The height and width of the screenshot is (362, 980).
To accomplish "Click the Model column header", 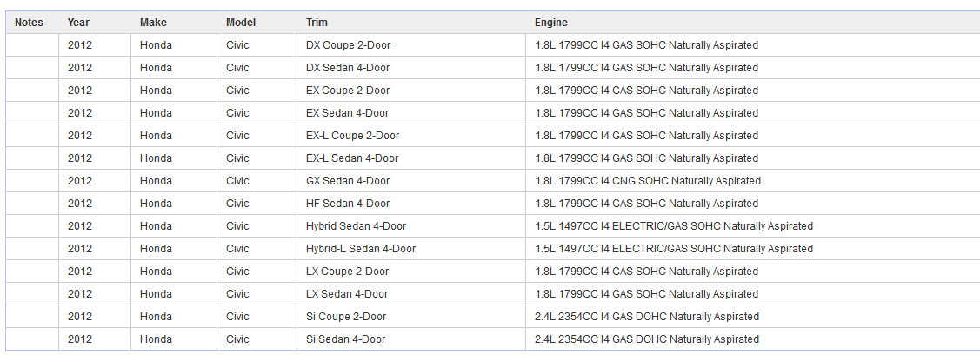I will tap(241, 23).
